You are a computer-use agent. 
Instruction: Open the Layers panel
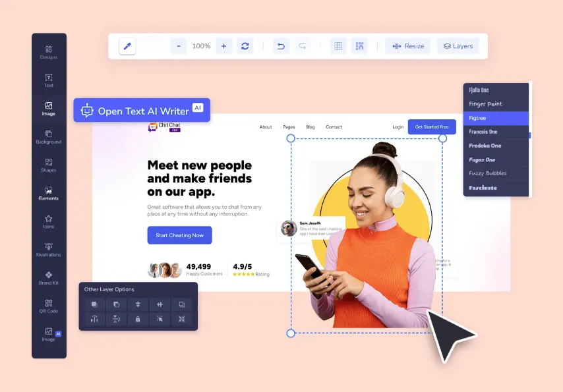pos(458,46)
